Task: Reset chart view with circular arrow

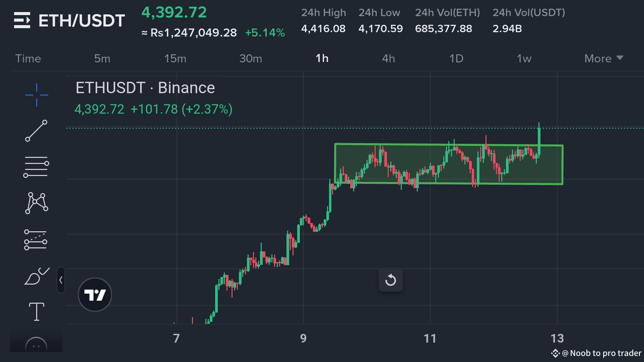Action: click(x=390, y=280)
